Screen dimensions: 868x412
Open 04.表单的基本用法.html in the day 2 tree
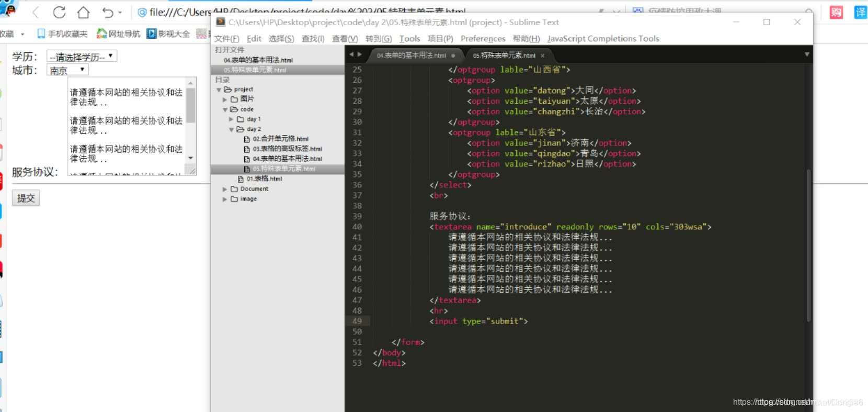287,159
